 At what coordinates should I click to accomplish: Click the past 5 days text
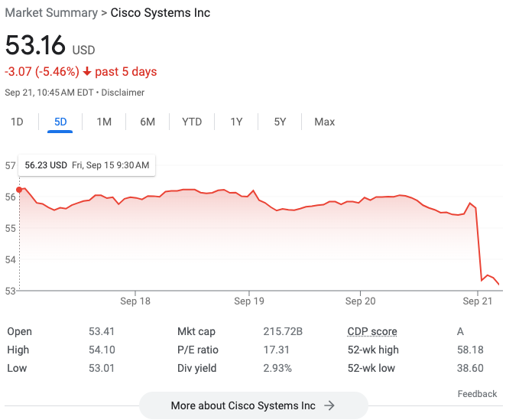(x=126, y=72)
